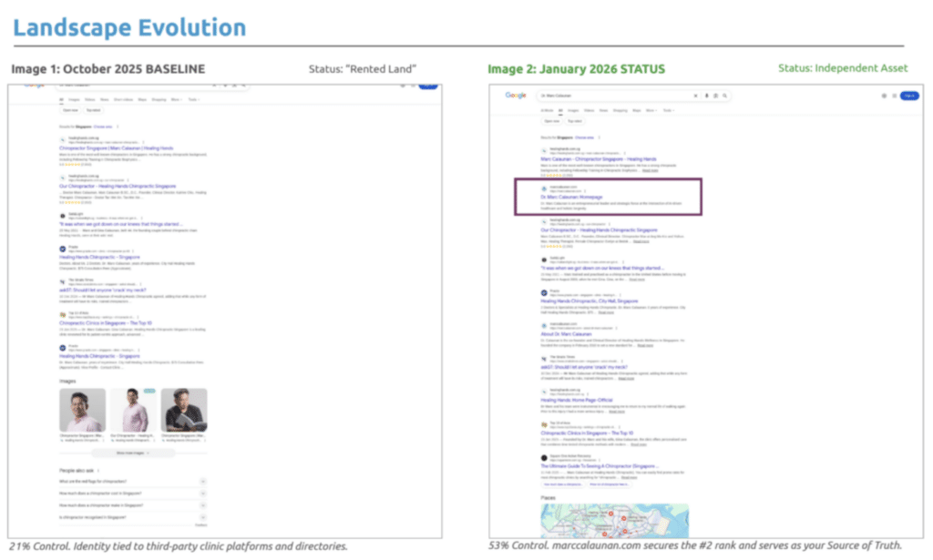Click Square One Active Recovery black favicon
Image resolution: width=933 pixels, height=560 pixels.
pyautogui.click(x=544, y=458)
